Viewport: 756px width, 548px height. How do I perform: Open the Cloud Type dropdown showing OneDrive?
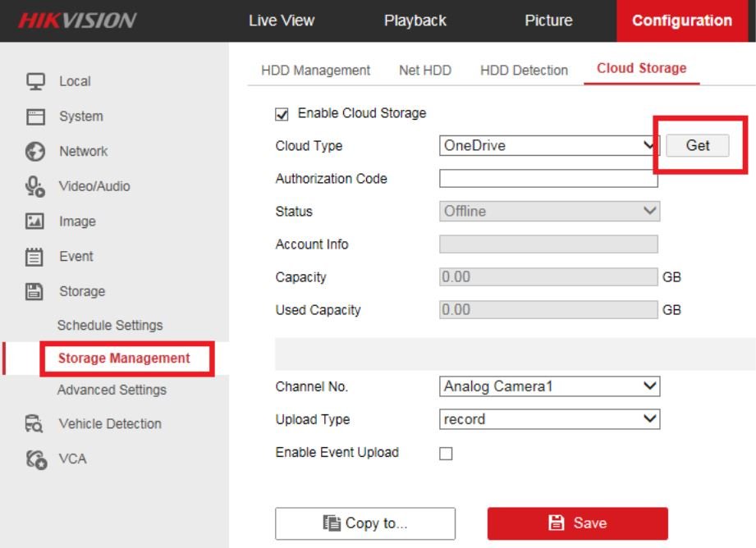click(549, 145)
